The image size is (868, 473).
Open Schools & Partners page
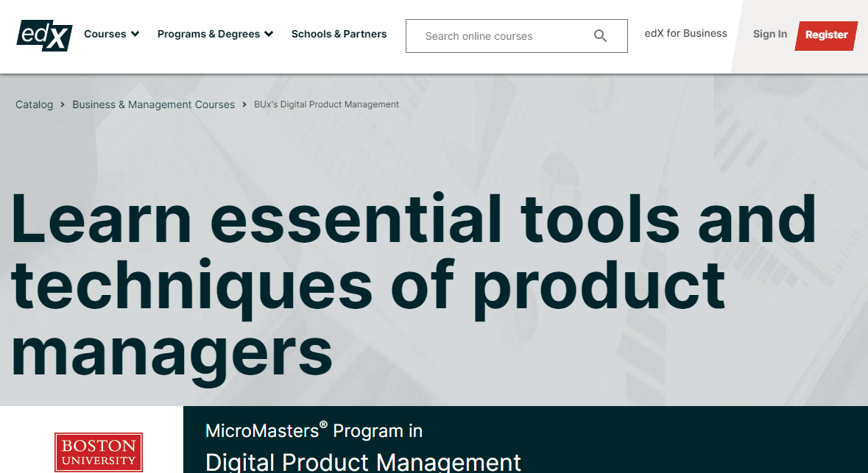pyautogui.click(x=339, y=34)
